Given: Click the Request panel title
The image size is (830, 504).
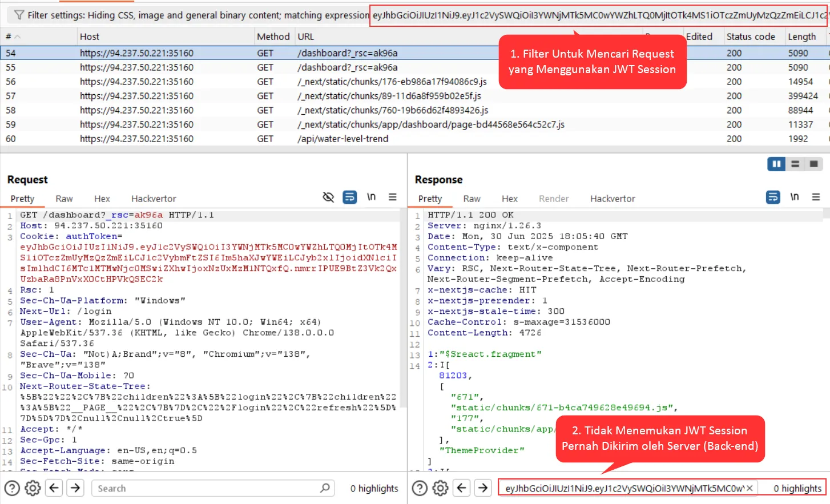Looking at the screenshot, I should click(27, 179).
